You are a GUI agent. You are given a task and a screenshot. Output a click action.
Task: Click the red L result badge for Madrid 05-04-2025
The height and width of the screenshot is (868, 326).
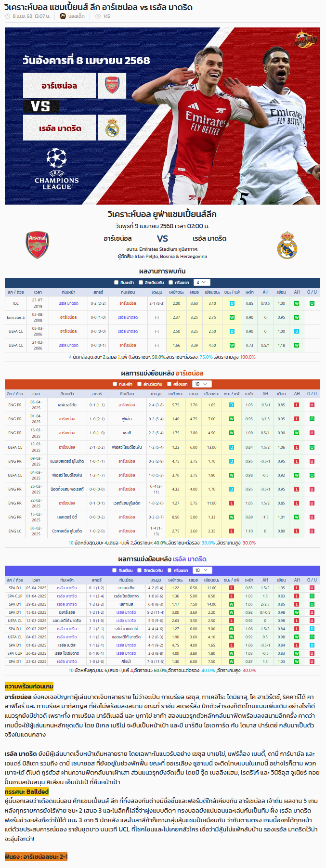tap(231, 588)
